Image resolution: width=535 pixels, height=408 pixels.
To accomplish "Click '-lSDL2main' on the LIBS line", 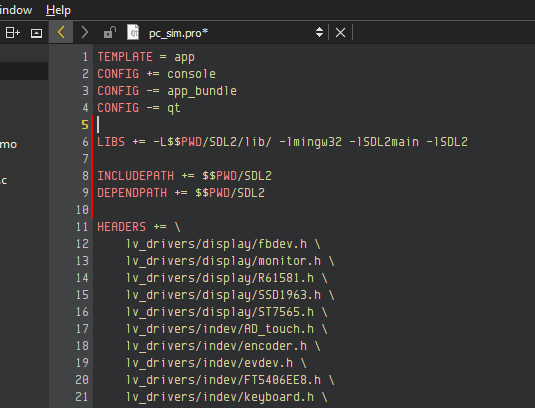I will [384, 142].
